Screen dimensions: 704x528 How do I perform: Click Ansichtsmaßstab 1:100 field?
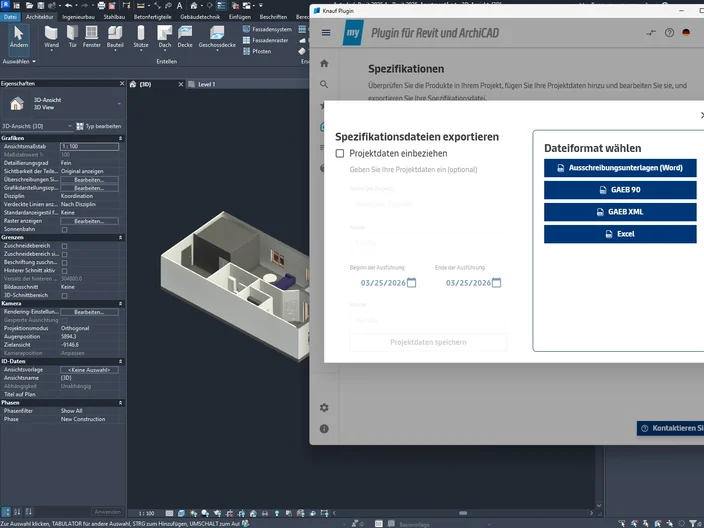coord(89,146)
